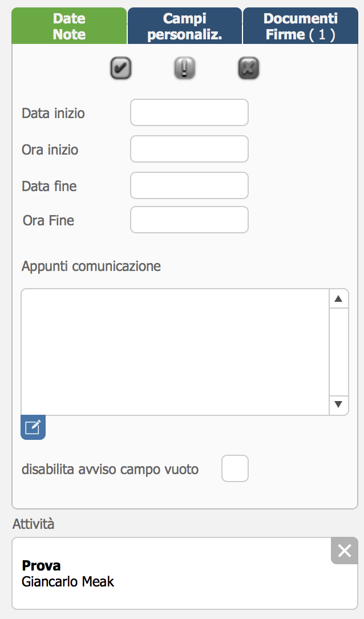
Task: Open the Campi personaliz. tab
Action: [185, 26]
